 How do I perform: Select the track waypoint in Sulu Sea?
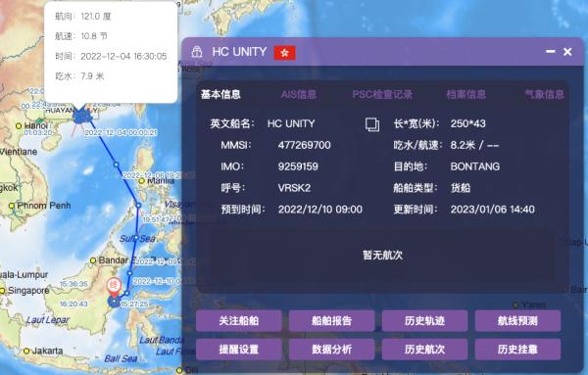tap(136, 238)
